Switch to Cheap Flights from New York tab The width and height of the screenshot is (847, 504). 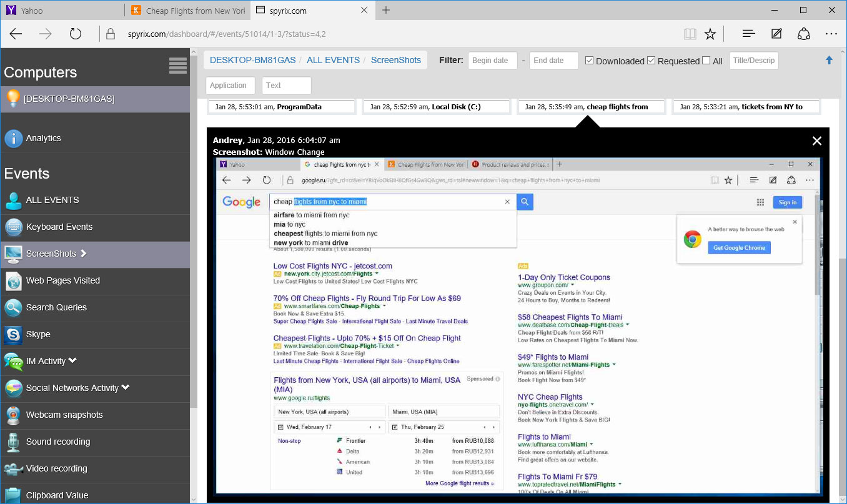[x=187, y=11]
